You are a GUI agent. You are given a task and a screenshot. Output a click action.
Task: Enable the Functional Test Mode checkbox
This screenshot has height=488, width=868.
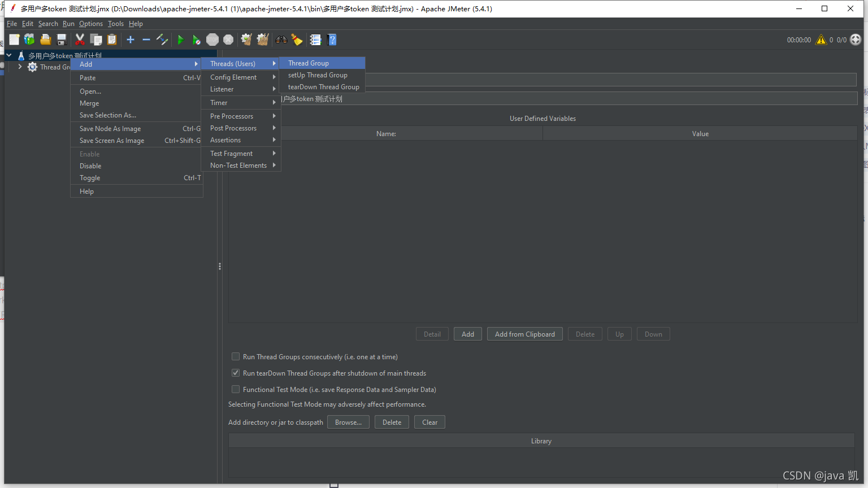tap(236, 390)
